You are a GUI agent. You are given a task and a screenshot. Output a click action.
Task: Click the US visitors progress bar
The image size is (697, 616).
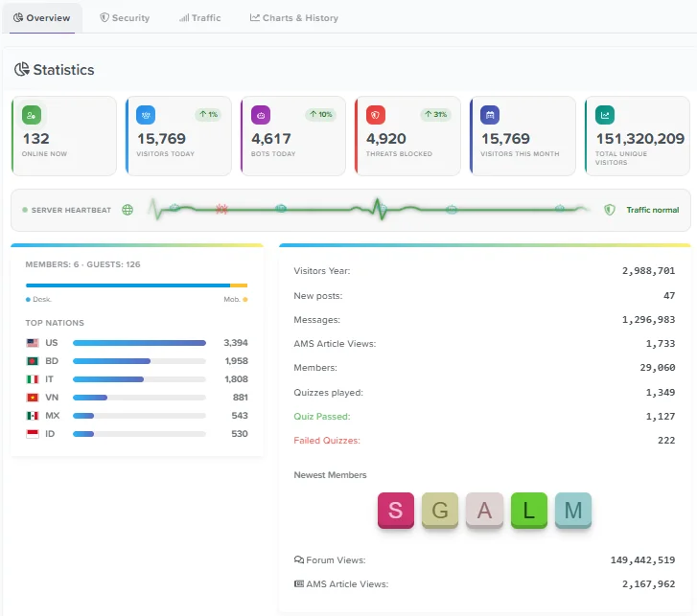139,343
